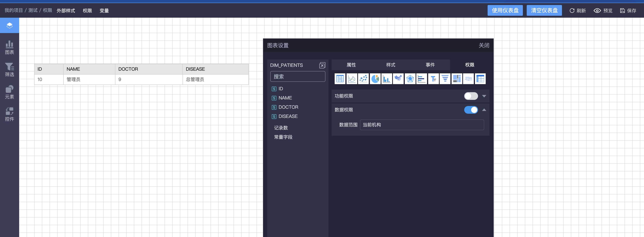Click 我的项目 breadcrumb link
644x237 pixels.
click(x=14, y=10)
